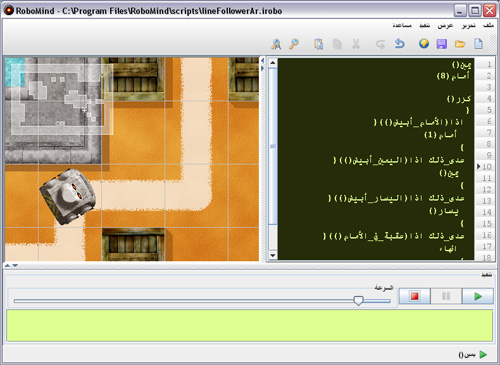The height and width of the screenshot is (365, 500).
Task: Paste with the clipboard icon
Action: pos(318,44)
